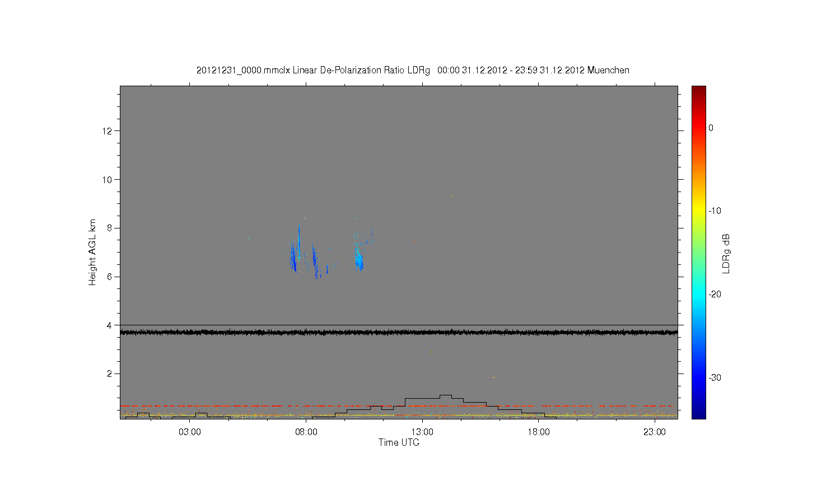The width and height of the screenshot is (840, 504).
Task: Click the yellow region of the colorbar
Action: coord(698,211)
